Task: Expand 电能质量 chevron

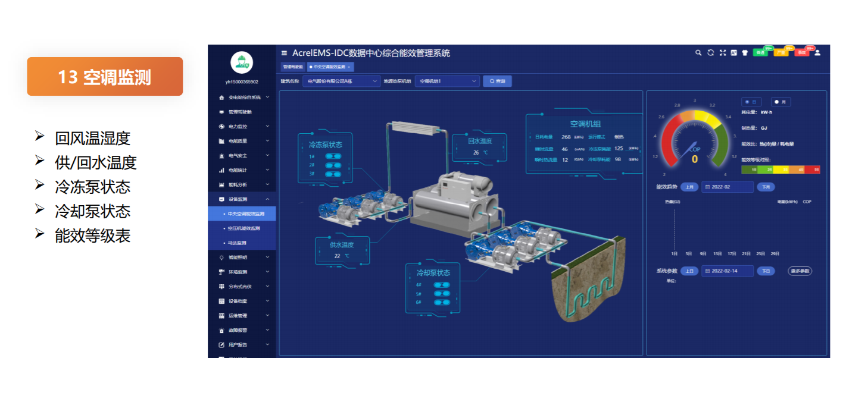Action: (267, 141)
